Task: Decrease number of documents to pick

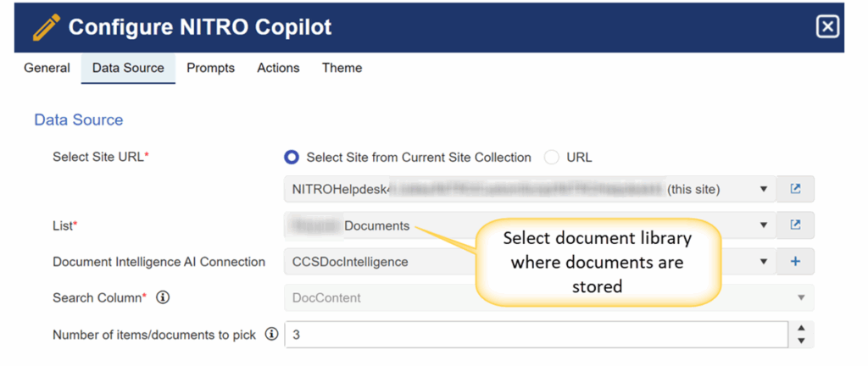Action: 801,341
